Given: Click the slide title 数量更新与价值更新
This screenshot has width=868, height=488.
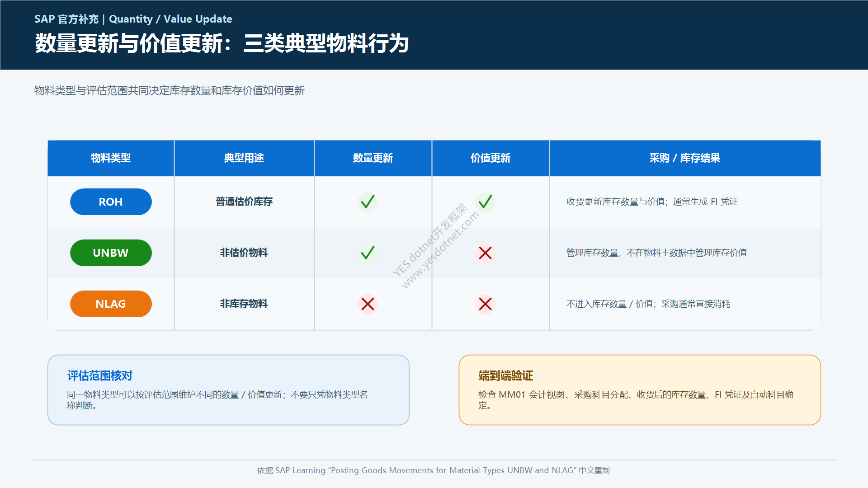Looking at the screenshot, I should pos(222,43).
